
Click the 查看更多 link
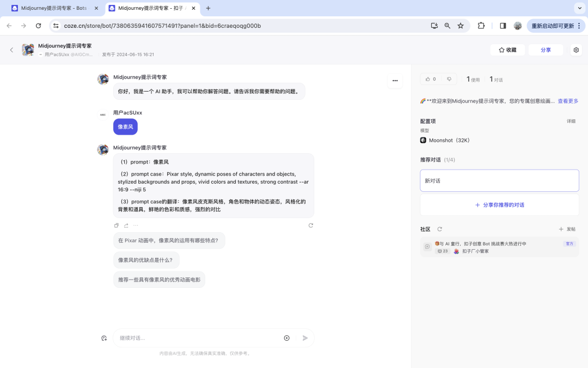[568, 101]
